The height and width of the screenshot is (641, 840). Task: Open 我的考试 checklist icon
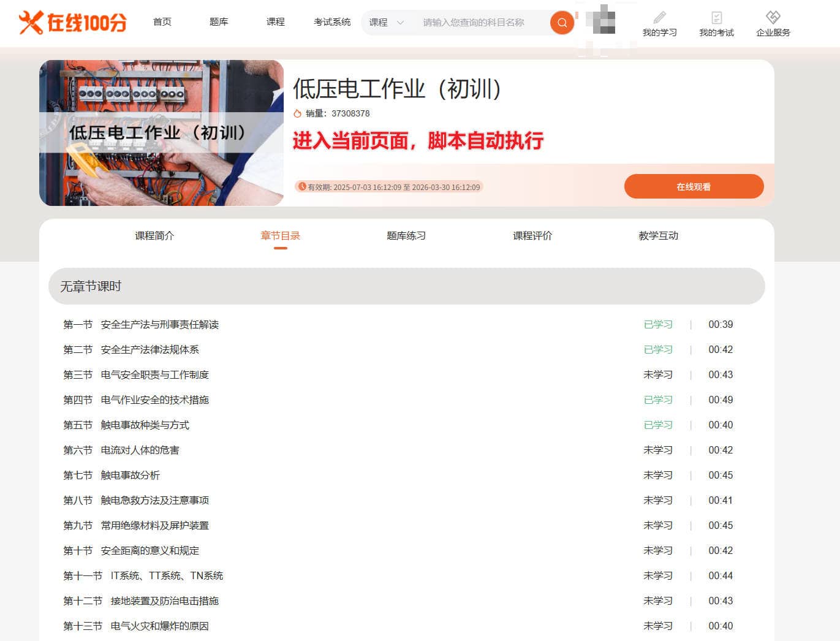716,17
